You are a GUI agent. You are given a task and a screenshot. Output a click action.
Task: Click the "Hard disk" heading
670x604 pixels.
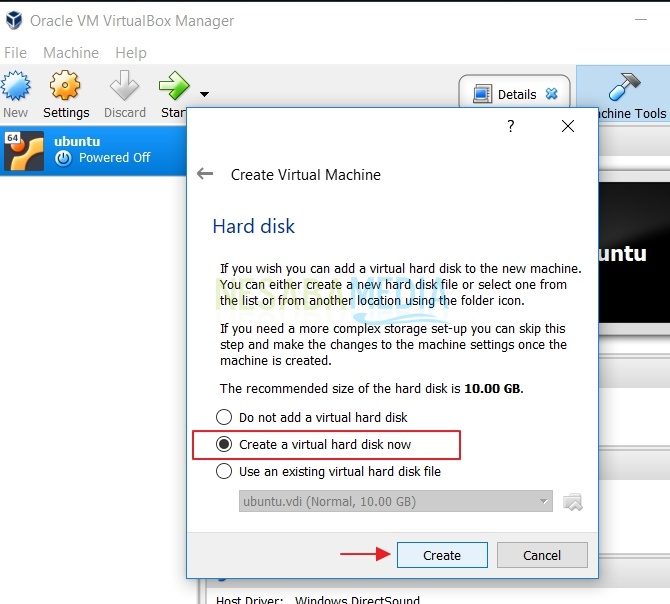coord(254,226)
